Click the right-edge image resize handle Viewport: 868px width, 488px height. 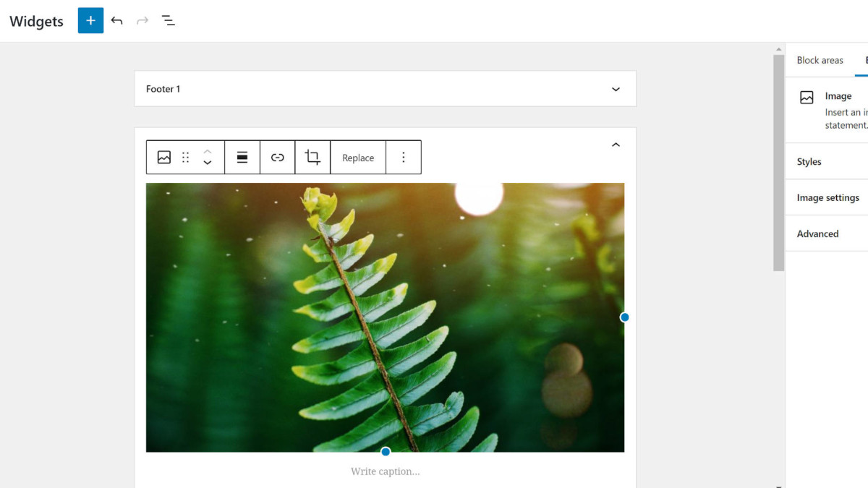(624, 317)
